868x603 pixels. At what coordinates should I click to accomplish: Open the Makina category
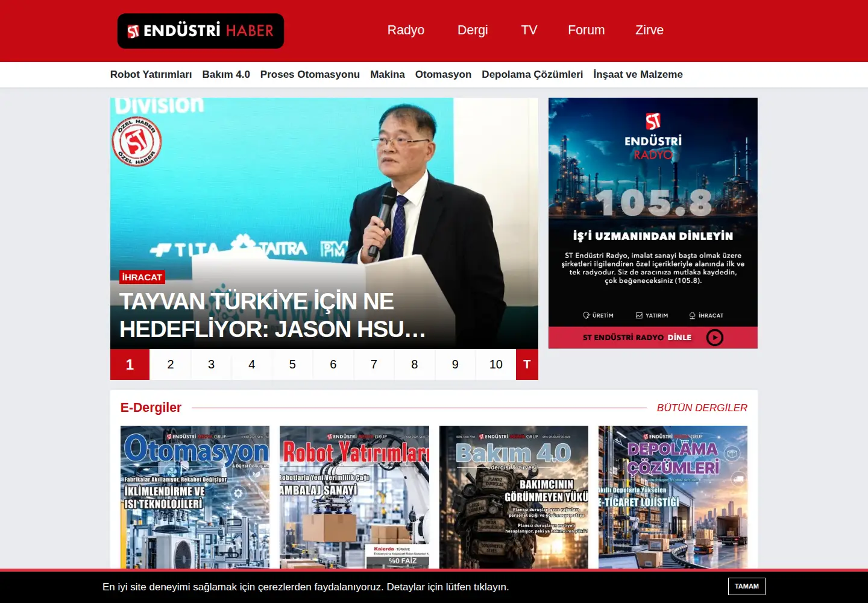coord(388,74)
